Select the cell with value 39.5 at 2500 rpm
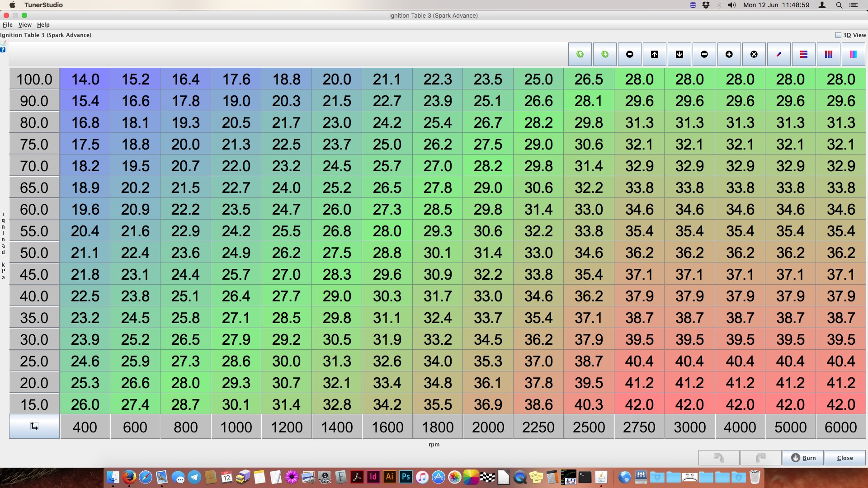Viewport: 868px width, 488px height. (589, 383)
